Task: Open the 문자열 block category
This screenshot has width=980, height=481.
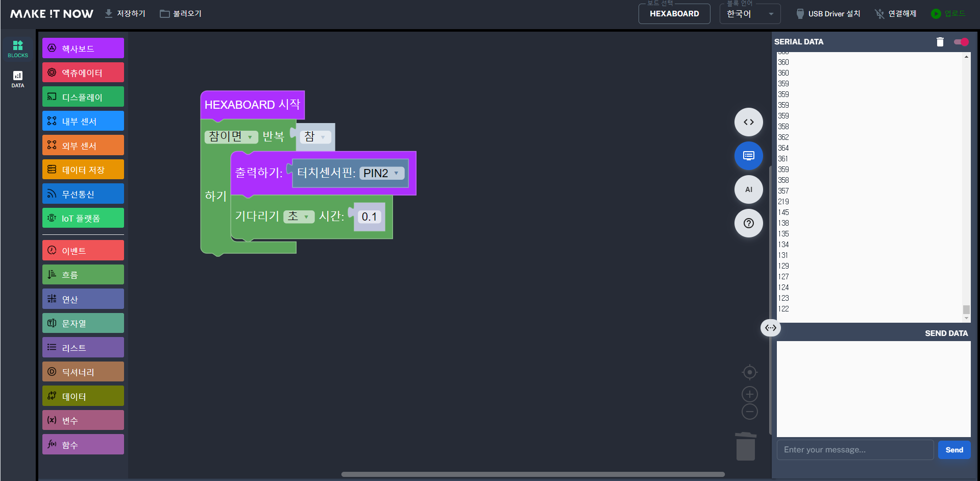Action: coord(83,323)
